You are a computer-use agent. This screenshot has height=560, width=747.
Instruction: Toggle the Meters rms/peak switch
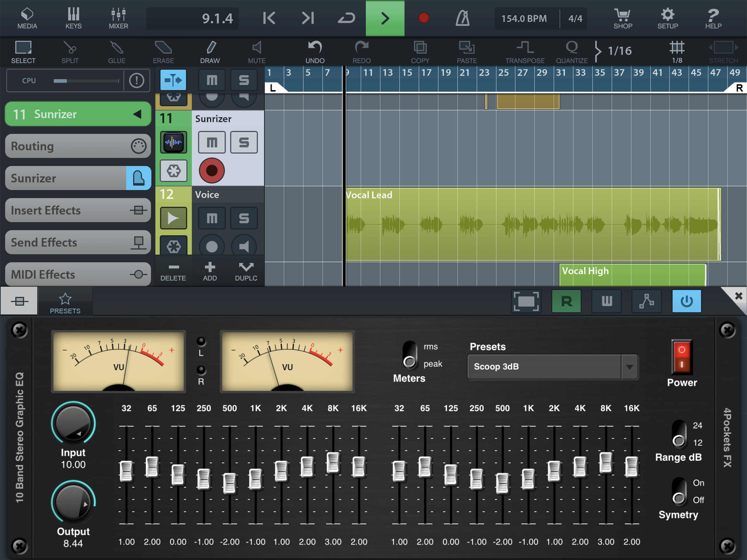click(x=410, y=355)
